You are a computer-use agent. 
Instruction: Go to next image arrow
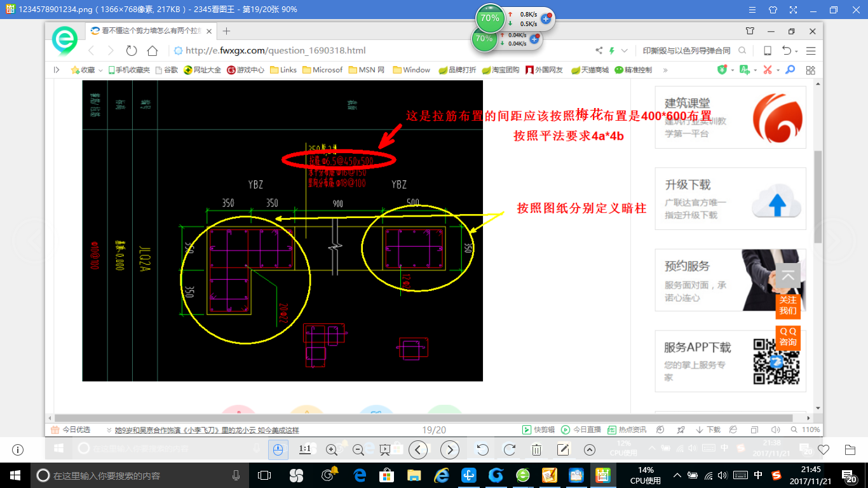point(450,450)
